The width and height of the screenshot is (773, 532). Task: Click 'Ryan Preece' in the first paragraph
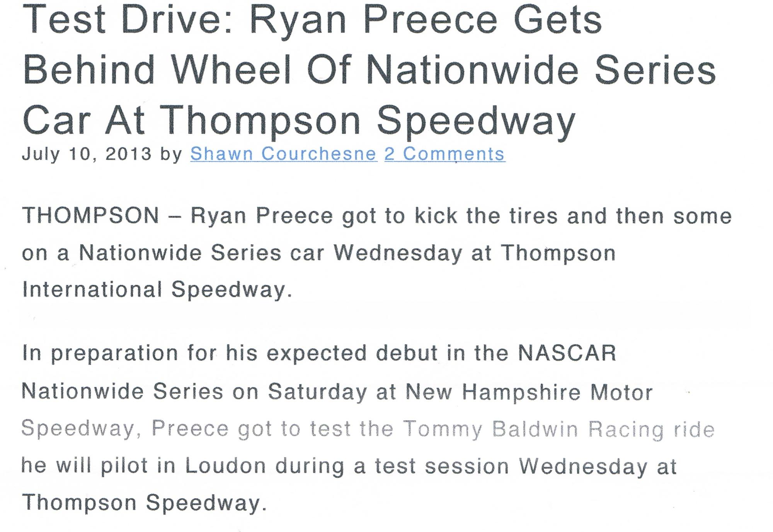pyautogui.click(x=262, y=216)
